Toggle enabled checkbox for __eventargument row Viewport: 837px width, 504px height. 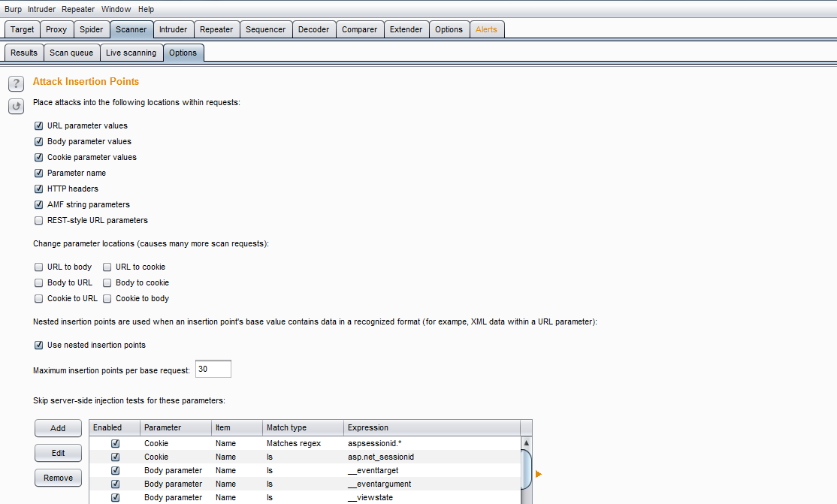point(115,484)
